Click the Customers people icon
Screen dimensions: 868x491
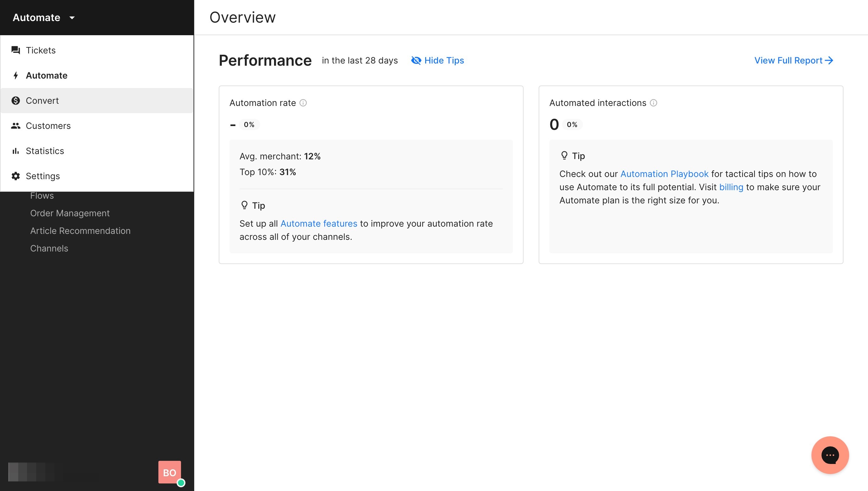click(x=15, y=126)
